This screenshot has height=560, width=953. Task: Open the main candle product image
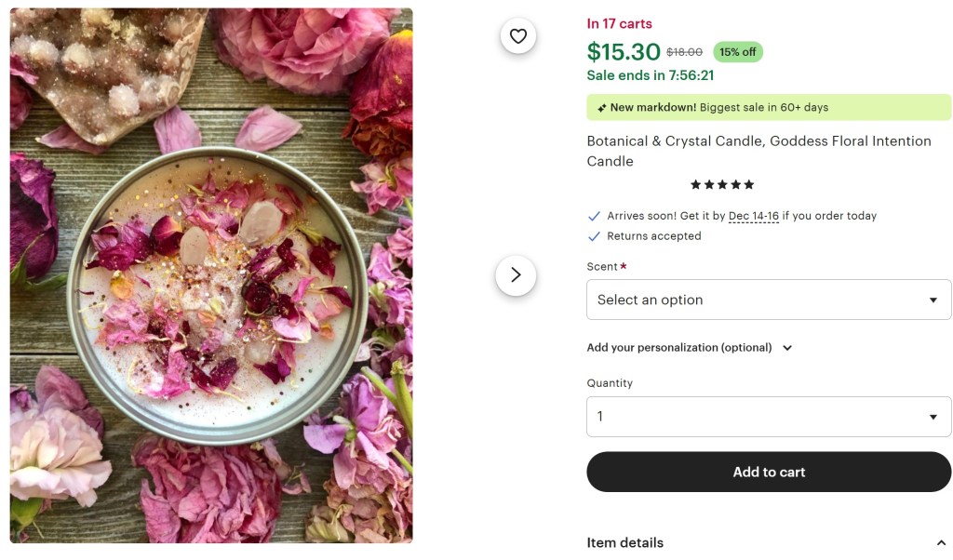211,275
